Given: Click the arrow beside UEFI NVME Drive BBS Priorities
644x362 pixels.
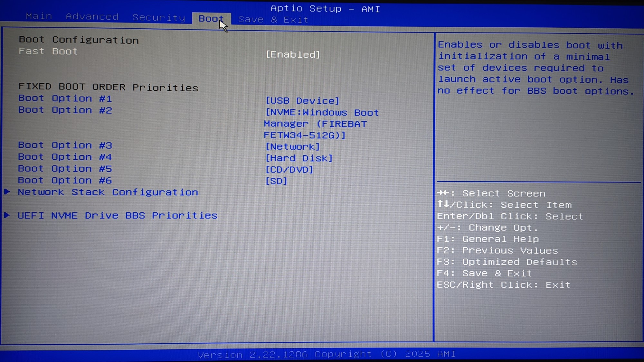Looking at the screenshot, I should point(7,215).
